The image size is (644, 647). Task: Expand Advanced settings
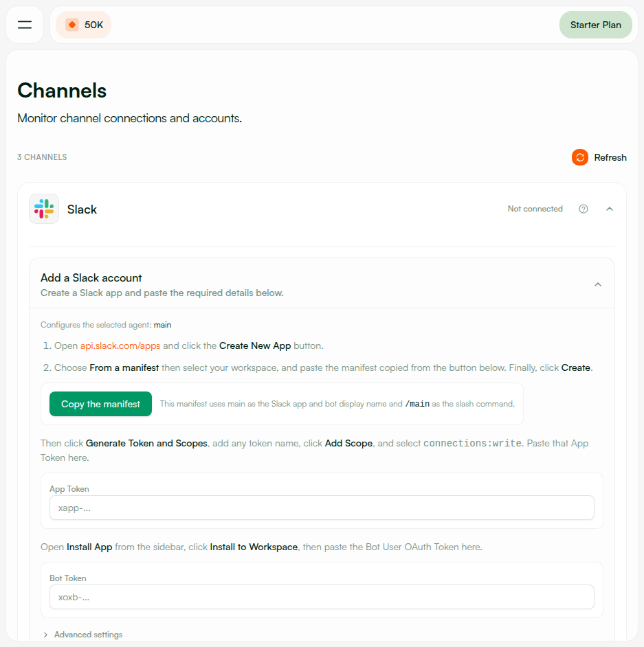tap(88, 635)
